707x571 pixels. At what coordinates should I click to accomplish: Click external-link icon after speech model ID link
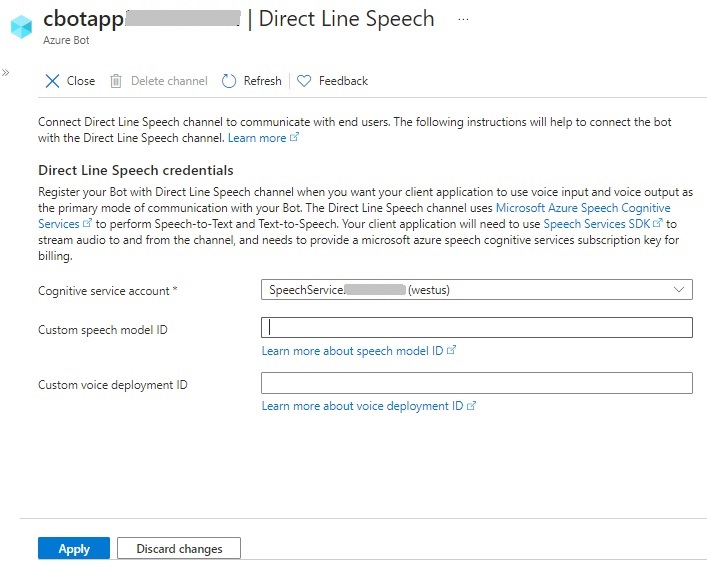coord(452,351)
